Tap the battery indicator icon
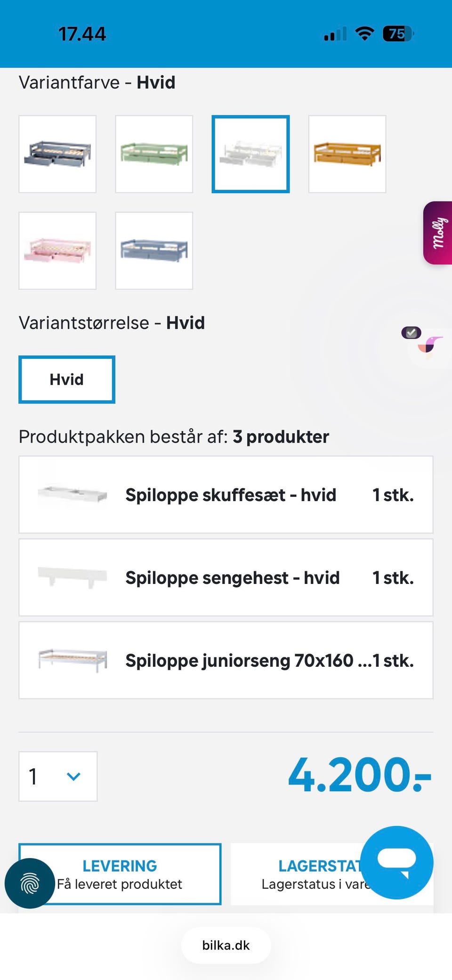This screenshot has height=980, width=452. coord(398,34)
